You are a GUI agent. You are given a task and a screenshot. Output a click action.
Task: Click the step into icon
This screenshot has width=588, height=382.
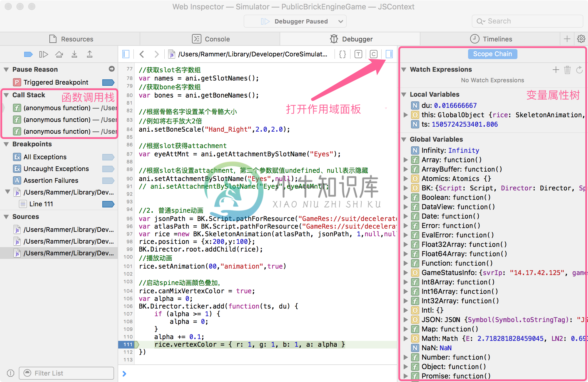74,54
